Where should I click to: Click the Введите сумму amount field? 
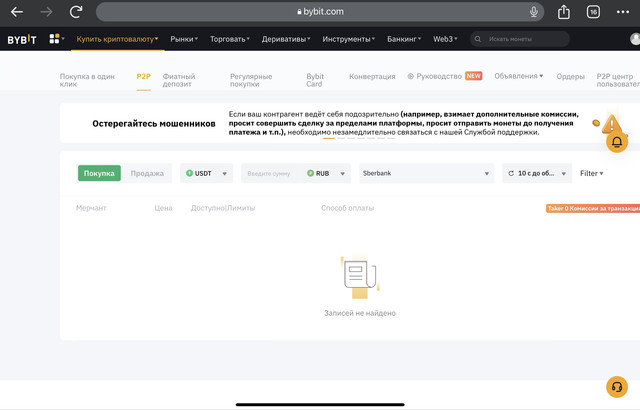point(269,173)
